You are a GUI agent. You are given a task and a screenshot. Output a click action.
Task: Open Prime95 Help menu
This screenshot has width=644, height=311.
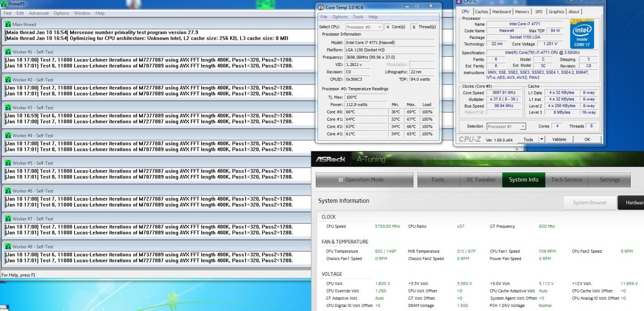100,13
